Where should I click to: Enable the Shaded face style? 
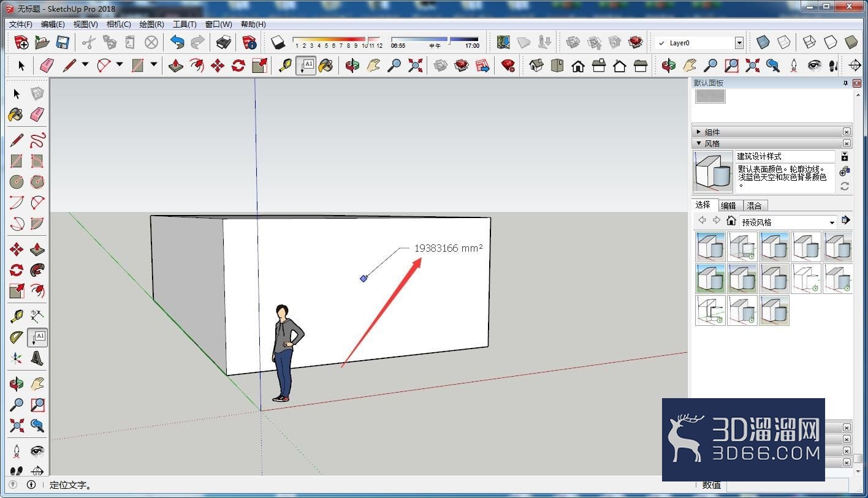coord(851,42)
